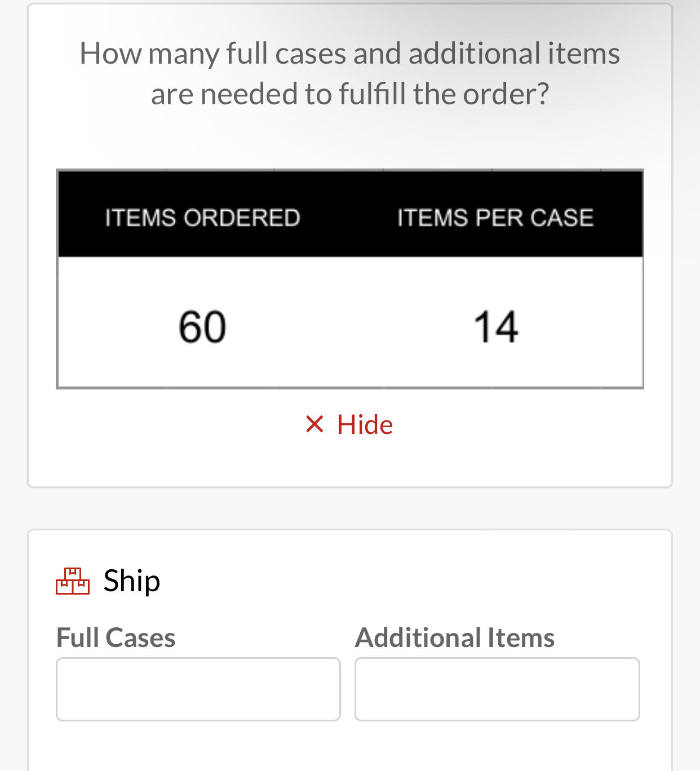Click inside the Additional Items input field
Screen dimensions: 700x771
coord(497,689)
